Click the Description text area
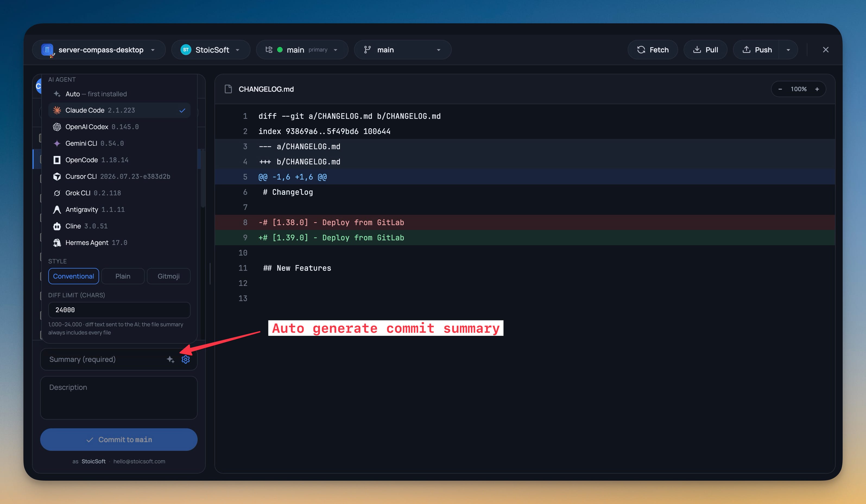Image resolution: width=866 pixels, height=504 pixels. [x=119, y=398]
